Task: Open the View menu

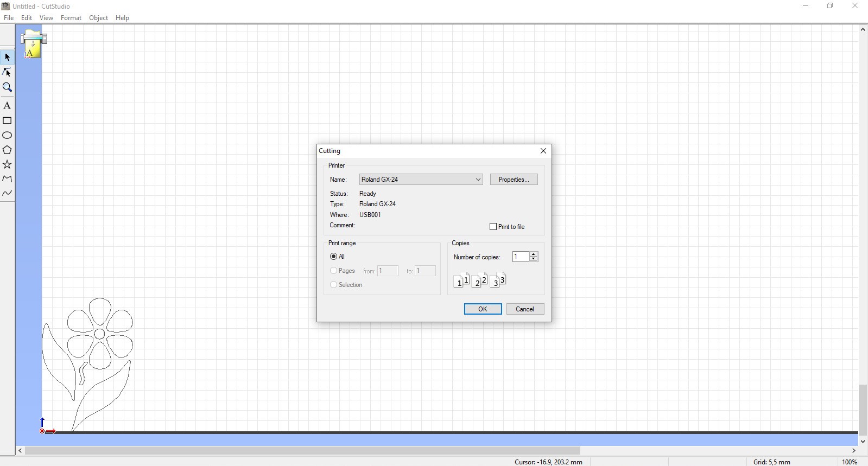Action: 46,18
